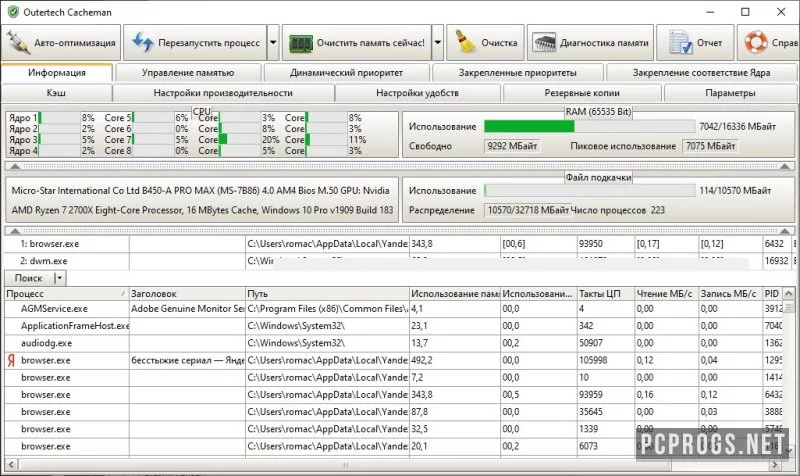Open the Закрепление соответствие Ядра tab
The width and height of the screenshot is (800, 476).
702,72
